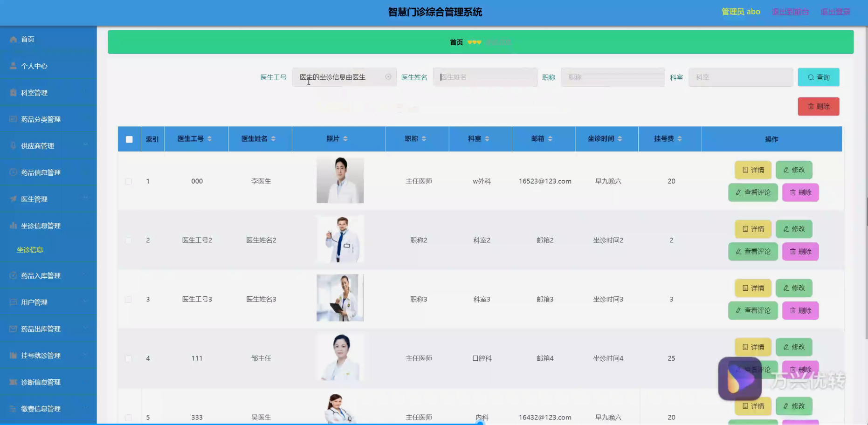Image resolution: width=868 pixels, height=425 pixels.
Task: Click 查看评论 in the 李医生 row
Action: pos(753,192)
